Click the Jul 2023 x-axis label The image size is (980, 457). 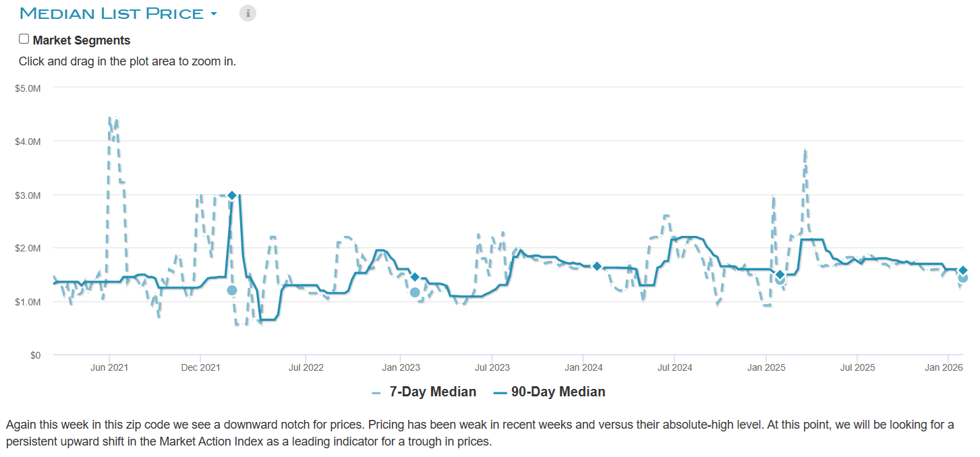[x=491, y=368]
